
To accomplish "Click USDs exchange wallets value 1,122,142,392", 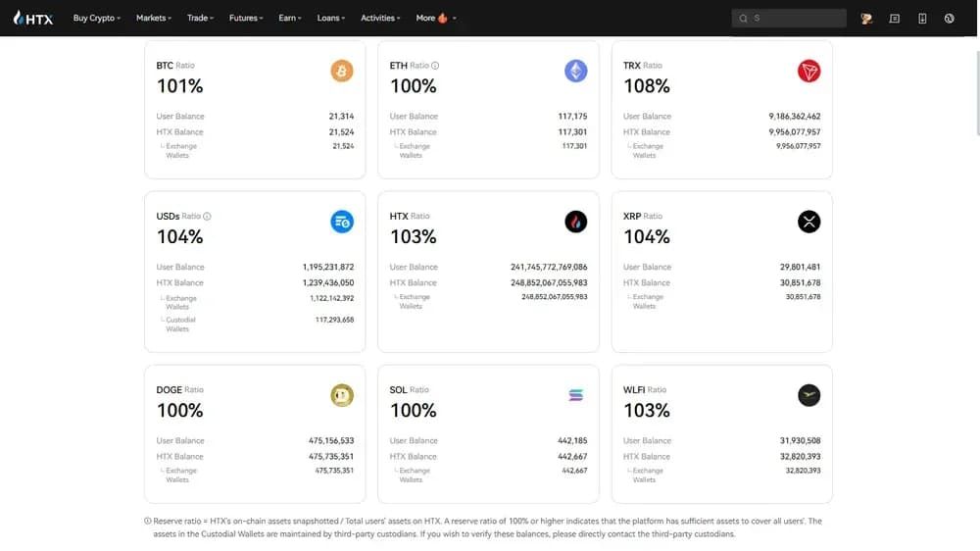I will point(332,298).
